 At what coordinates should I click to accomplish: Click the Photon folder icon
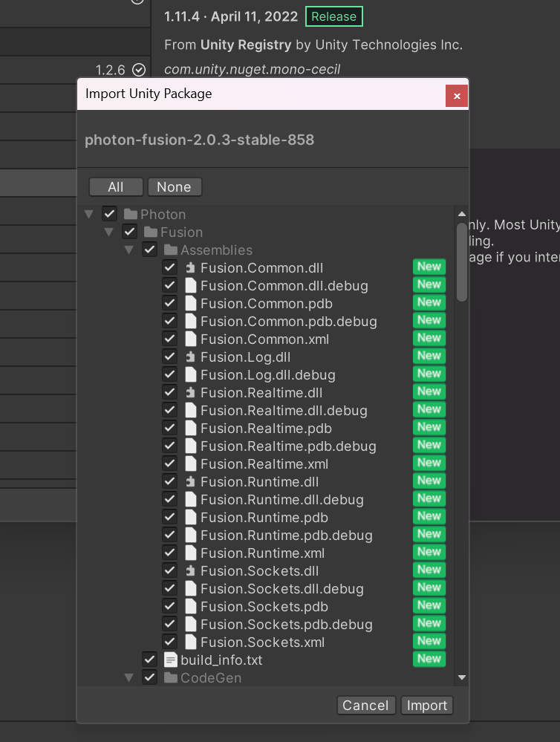click(131, 215)
